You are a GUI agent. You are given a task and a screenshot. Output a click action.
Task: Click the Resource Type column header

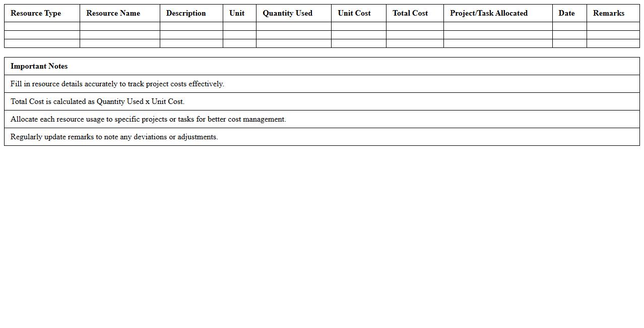point(36,13)
